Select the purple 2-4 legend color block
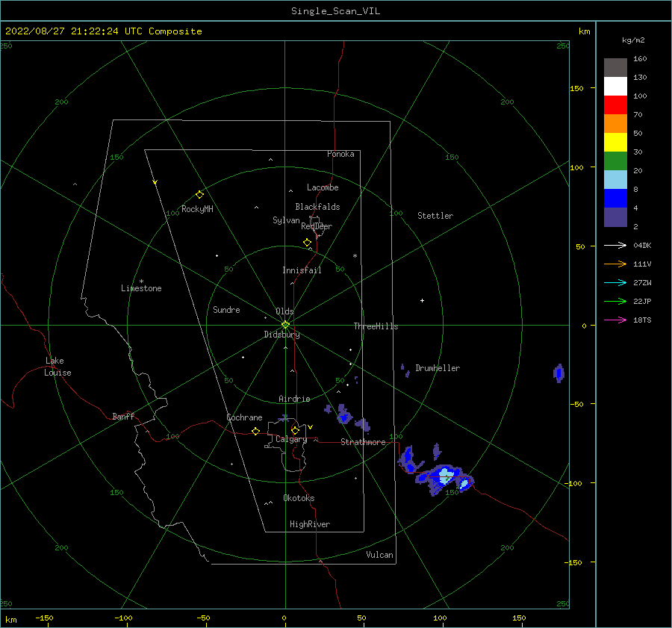The image size is (672, 628). coord(615,217)
